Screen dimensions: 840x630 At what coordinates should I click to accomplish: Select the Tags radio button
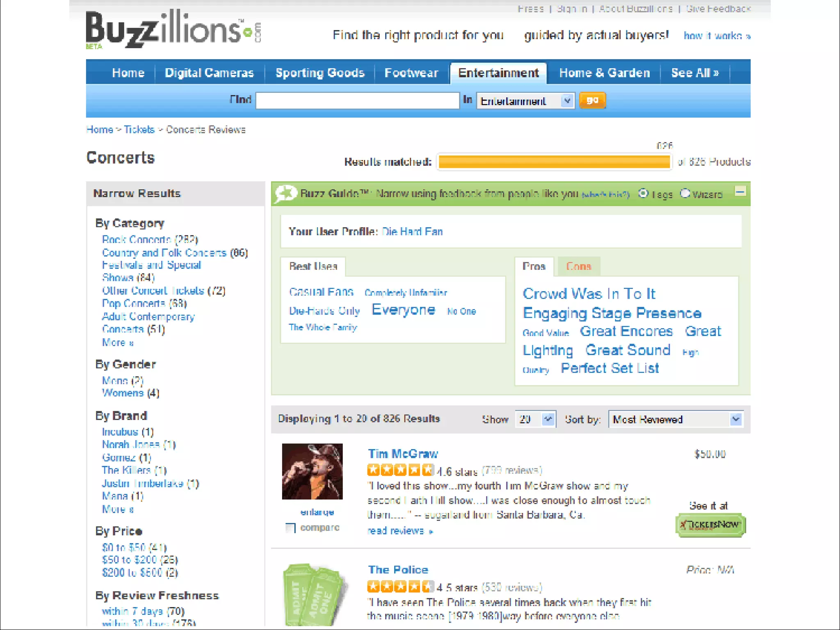644,193
